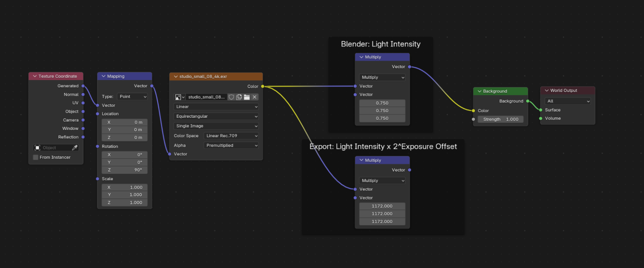Click Normal output socket
Screen dimensions: 644x268
[x=83, y=95]
